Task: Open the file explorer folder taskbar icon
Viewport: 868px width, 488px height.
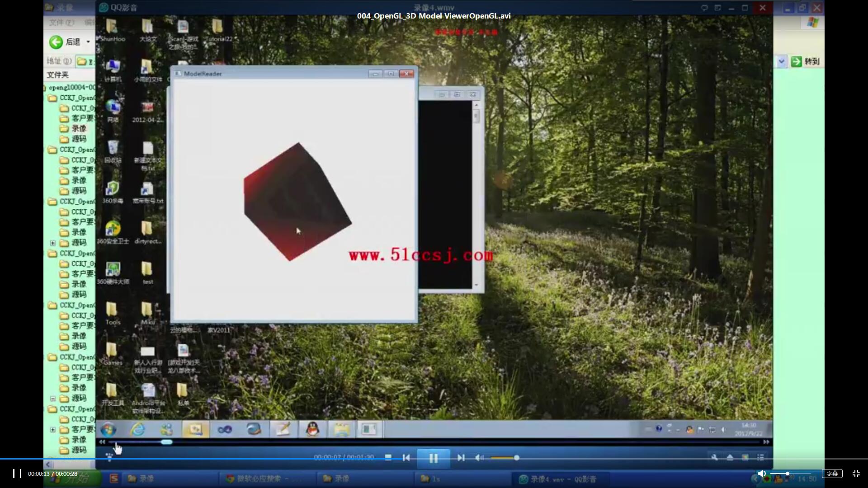Action: point(342,429)
